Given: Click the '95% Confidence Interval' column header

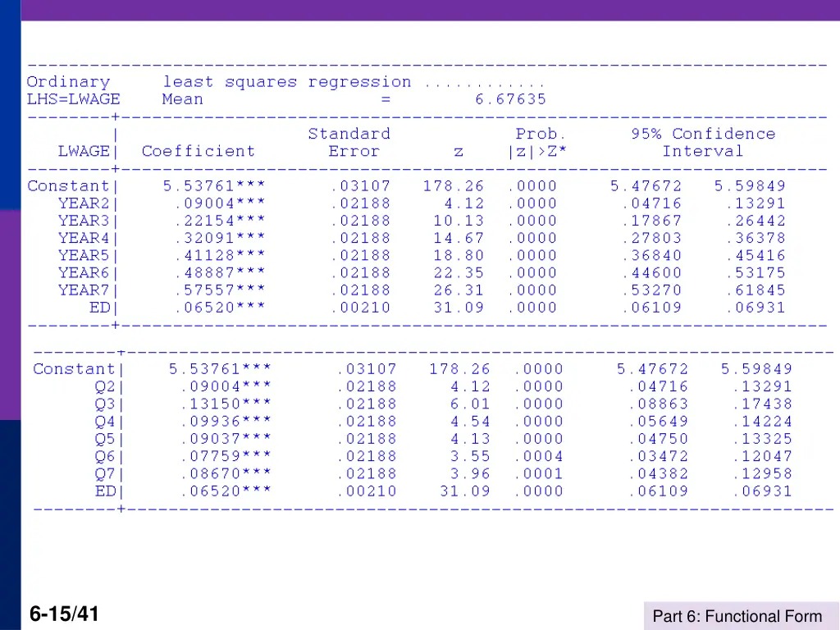Looking at the screenshot, I should point(703,143).
